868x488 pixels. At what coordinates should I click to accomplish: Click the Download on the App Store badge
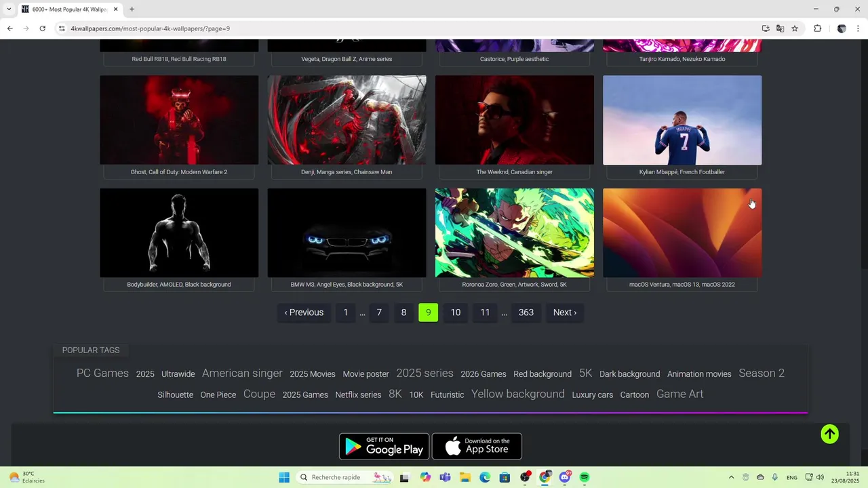[477, 446]
